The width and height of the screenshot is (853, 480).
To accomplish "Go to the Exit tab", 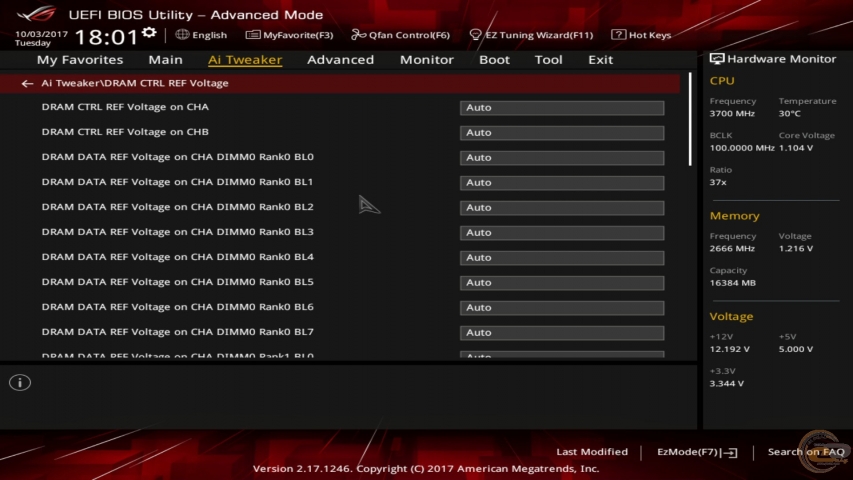I will [x=600, y=59].
